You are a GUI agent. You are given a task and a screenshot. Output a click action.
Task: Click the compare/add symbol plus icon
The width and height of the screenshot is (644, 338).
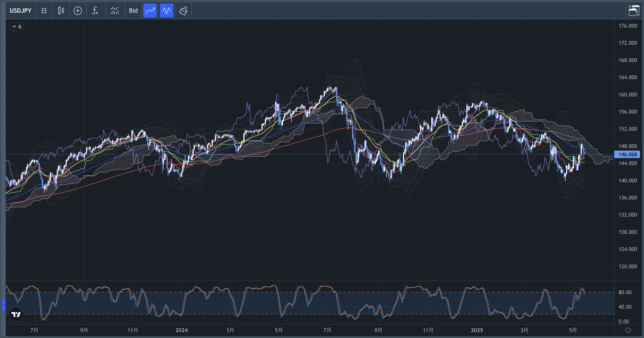coord(78,11)
